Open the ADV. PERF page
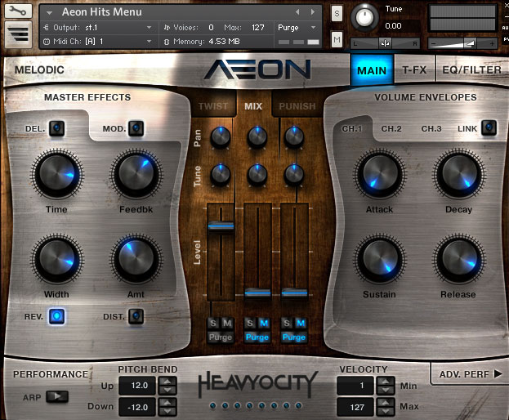Viewport: 509px width, 420px height. [467, 373]
